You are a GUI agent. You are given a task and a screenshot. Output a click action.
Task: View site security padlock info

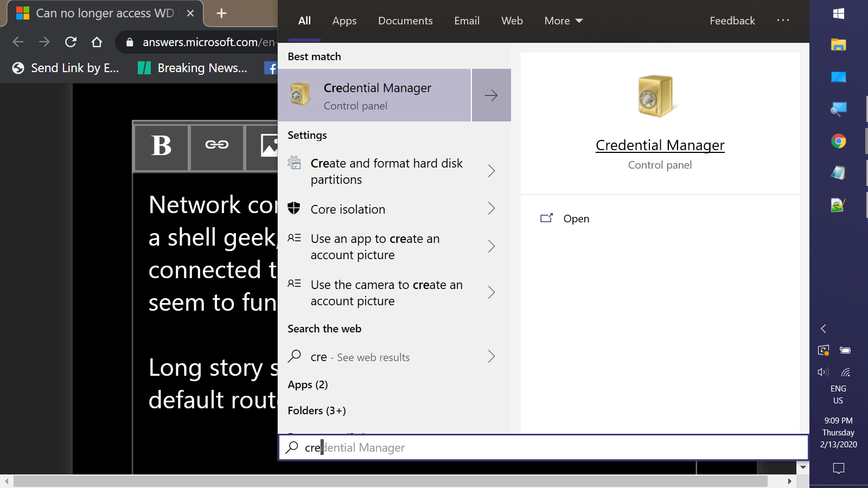pos(130,42)
